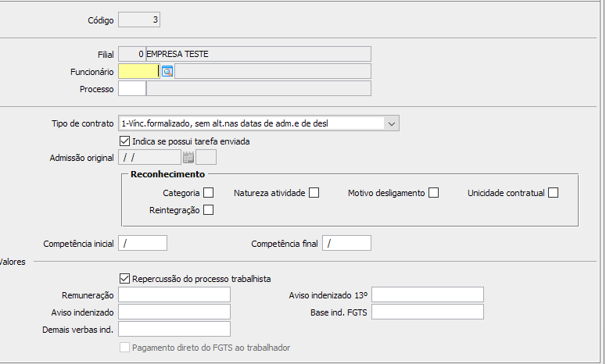Click the Aviso indenizado 13º field

coord(428,294)
